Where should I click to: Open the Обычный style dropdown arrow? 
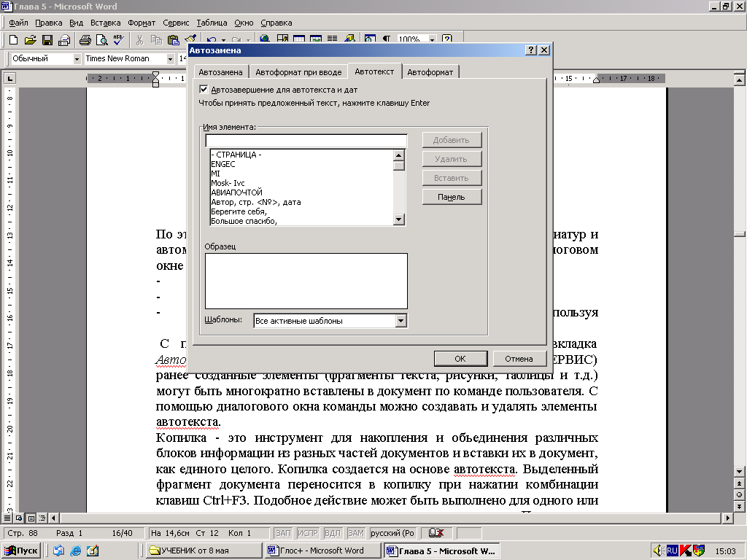[77, 58]
